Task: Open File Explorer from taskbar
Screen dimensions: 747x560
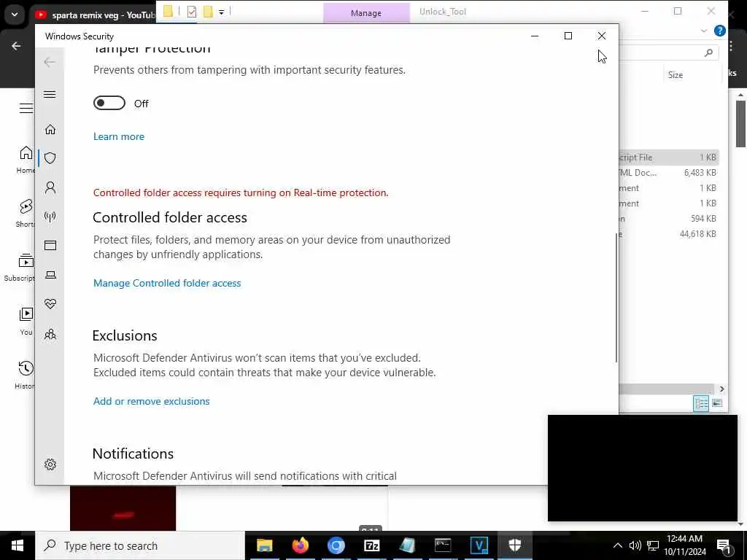Action: pos(264,545)
